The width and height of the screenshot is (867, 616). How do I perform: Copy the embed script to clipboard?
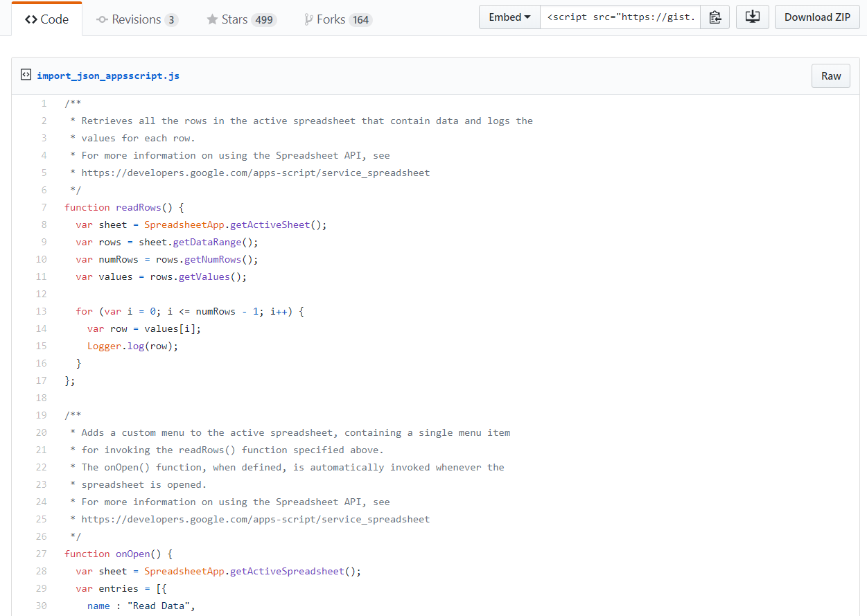pyautogui.click(x=715, y=17)
